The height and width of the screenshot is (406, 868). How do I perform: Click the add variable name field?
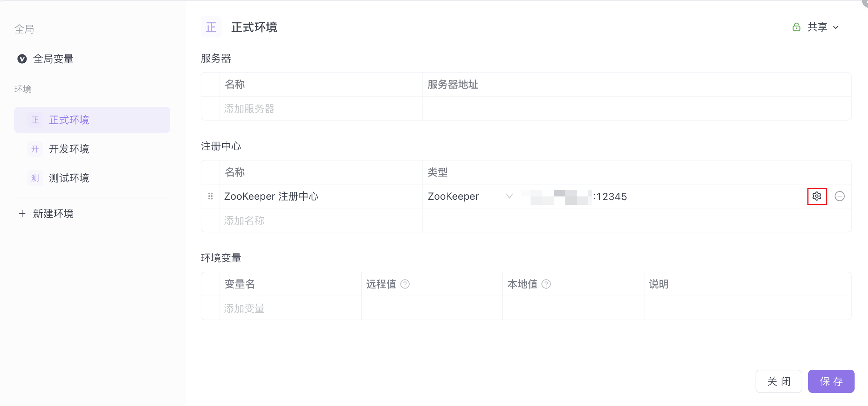click(x=290, y=308)
